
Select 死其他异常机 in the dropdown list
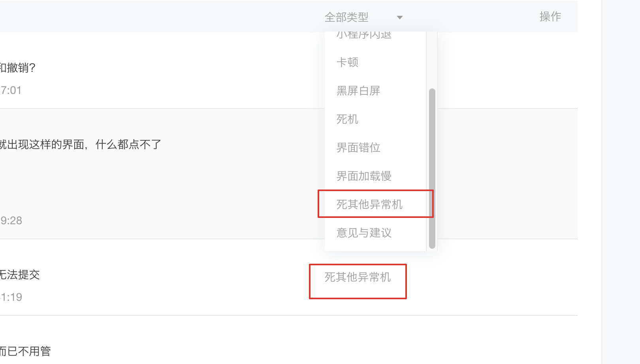pyautogui.click(x=369, y=205)
